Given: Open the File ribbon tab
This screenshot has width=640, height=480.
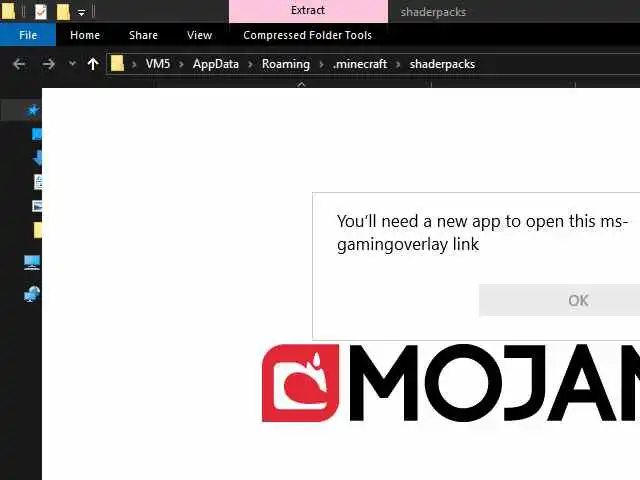Looking at the screenshot, I should [x=28, y=35].
